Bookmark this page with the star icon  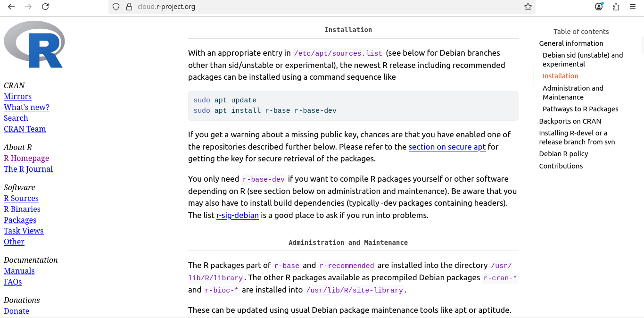coord(528,7)
